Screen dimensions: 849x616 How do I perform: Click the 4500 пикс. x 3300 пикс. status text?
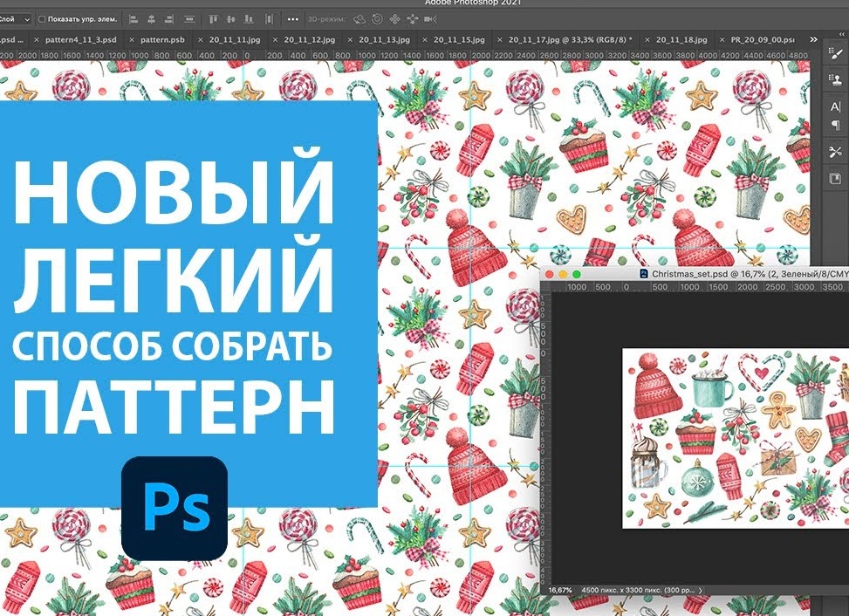[x=637, y=591]
